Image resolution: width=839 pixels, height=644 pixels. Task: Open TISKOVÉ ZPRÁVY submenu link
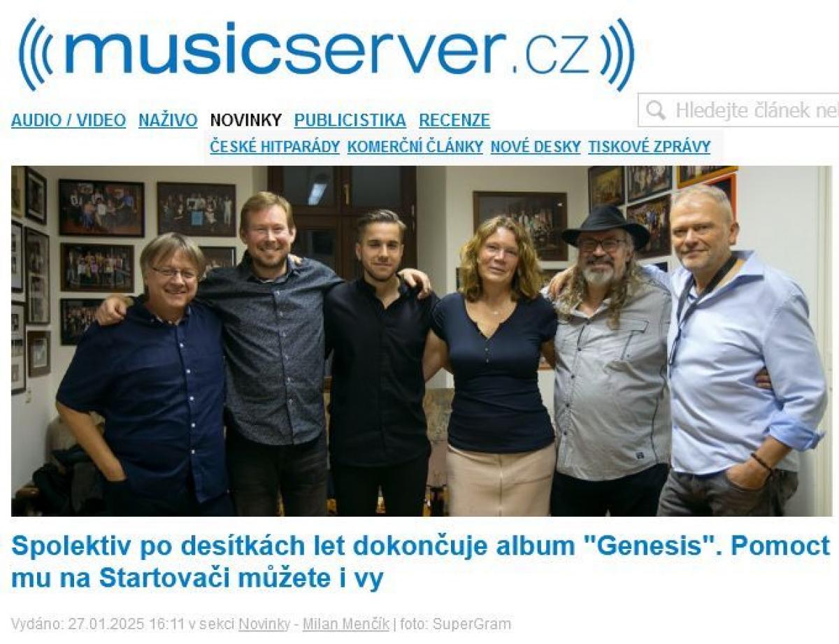[649, 147]
